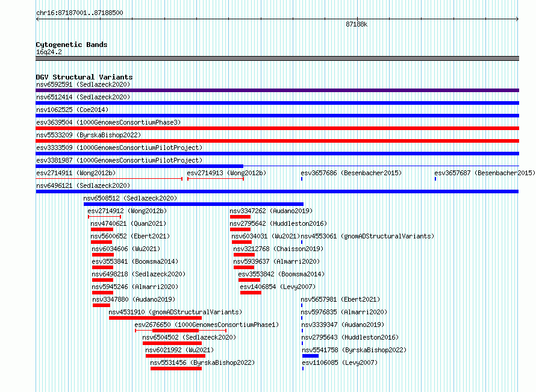Click nsv2795643 (Huddleston2016) label
Screen dimensions: 536x392
[x=350, y=337]
